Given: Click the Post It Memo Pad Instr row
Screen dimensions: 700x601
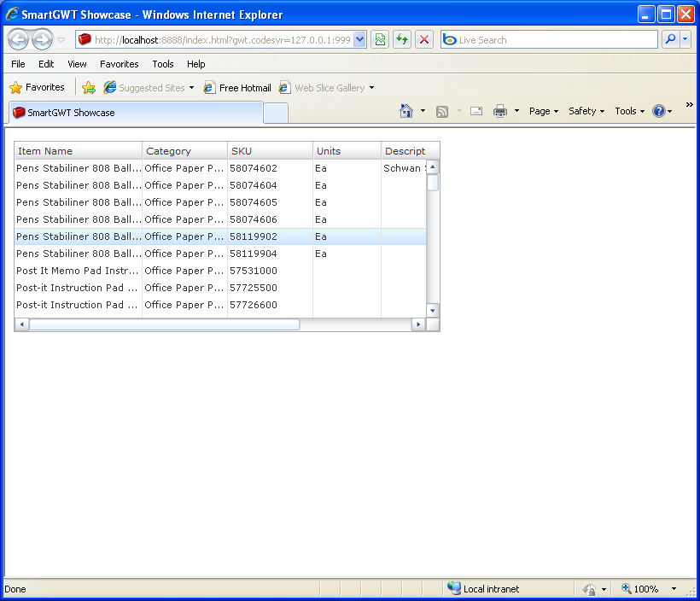Looking at the screenshot, I should click(220, 271).
